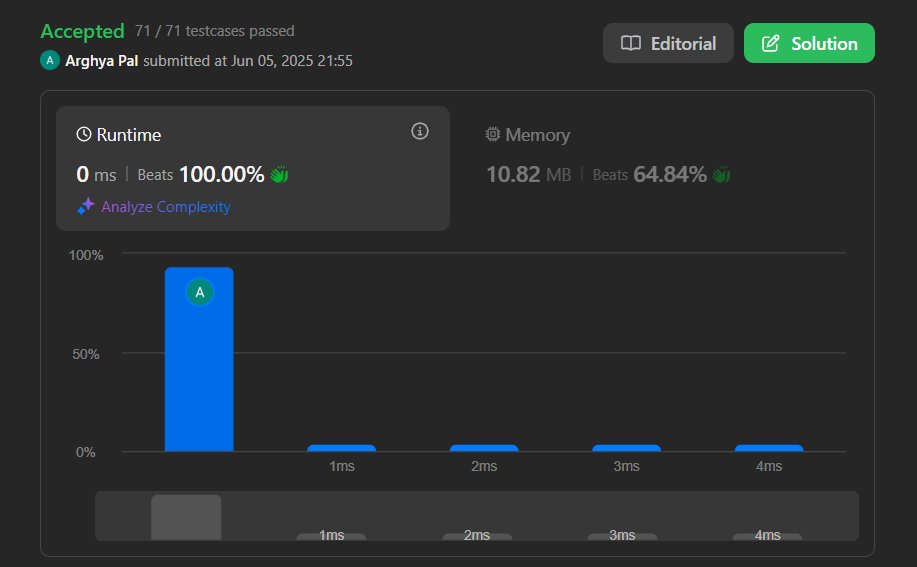
Task: Click the 100.00% beats value
Action: tap(222, 174)
